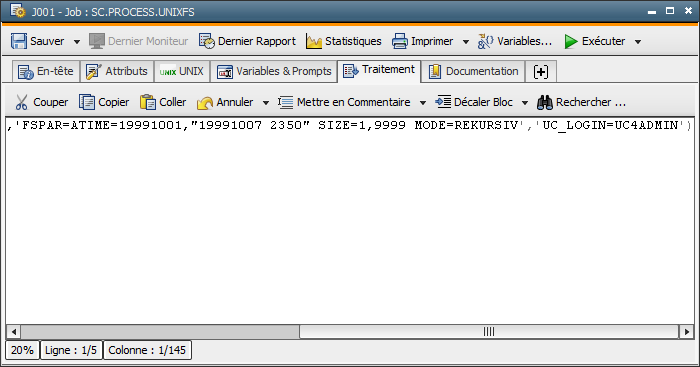Click Copier in the editing toolbar
This screenshot has width=700, height=367.
click(x=104, y=102)
